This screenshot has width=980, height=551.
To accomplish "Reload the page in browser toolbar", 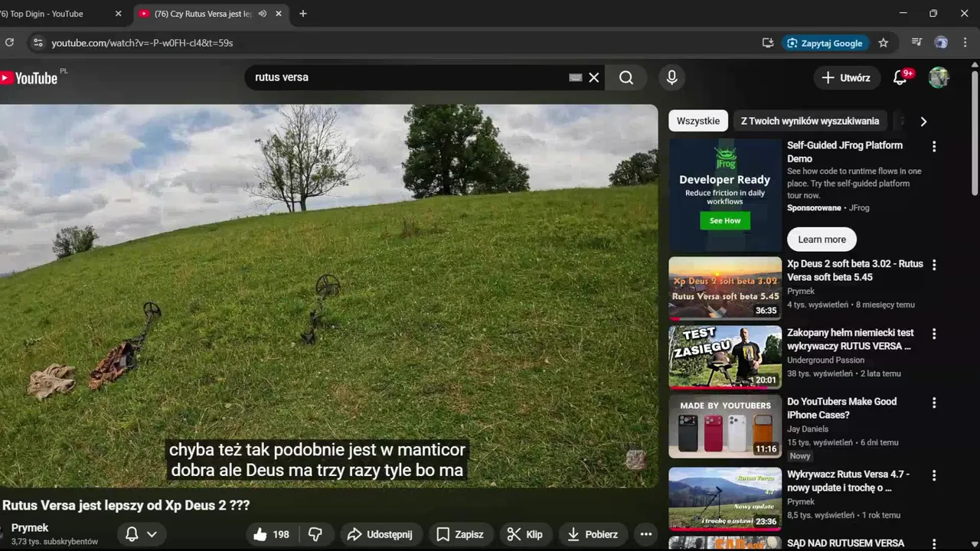I will [x=9, y=43].
